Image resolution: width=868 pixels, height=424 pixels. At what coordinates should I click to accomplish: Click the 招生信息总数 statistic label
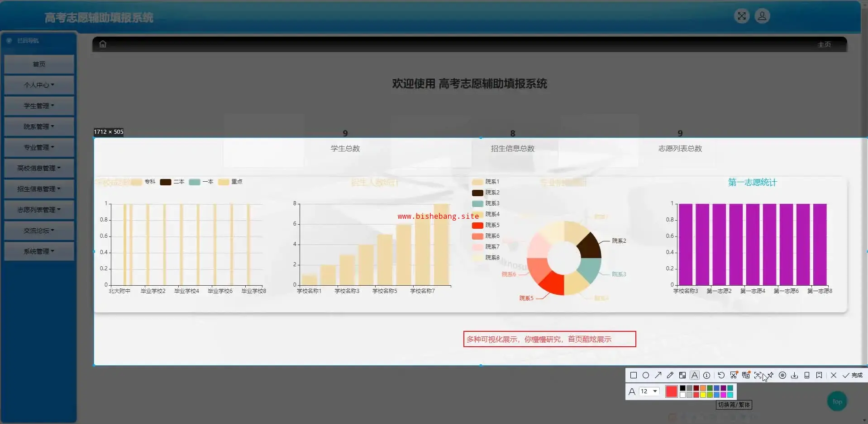click(513, 148)
